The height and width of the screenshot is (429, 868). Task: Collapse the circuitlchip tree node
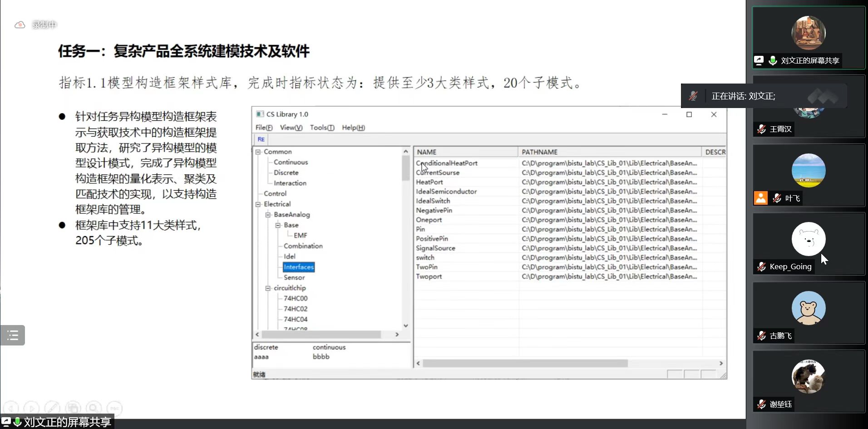tap(268, 288)
